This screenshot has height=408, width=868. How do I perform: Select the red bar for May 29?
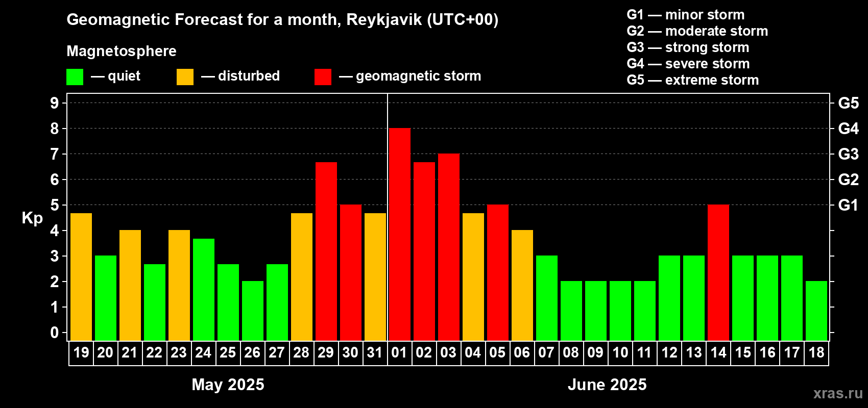[326, 251]
